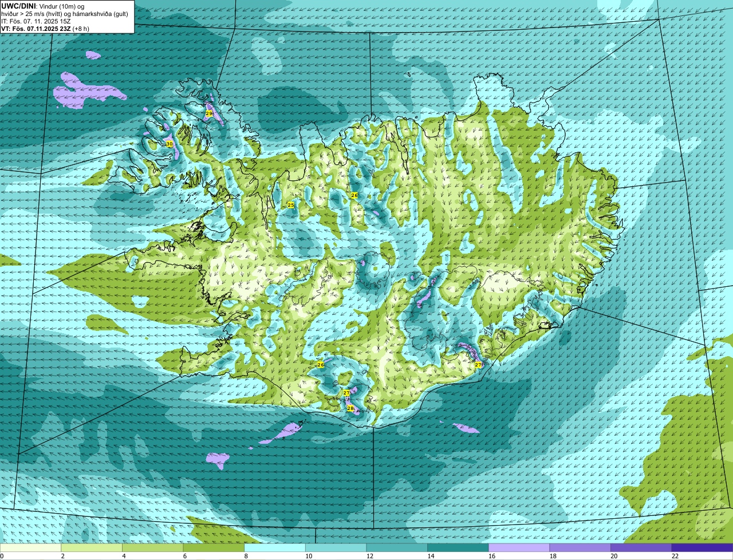Click the legend scale value '2'
Image resolution: width=733 pixels, height=560 pixels.
[x=62, y=556]
